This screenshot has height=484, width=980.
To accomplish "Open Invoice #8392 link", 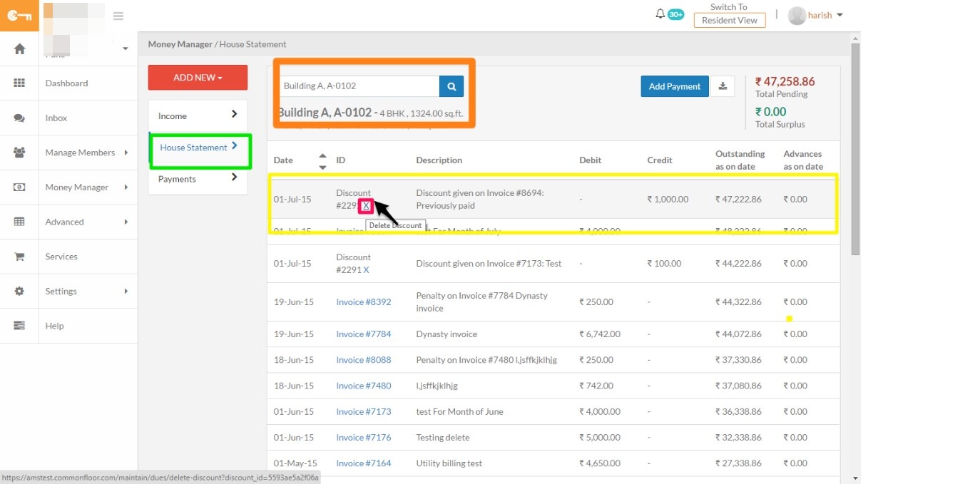I will click(x=364, y=302).
